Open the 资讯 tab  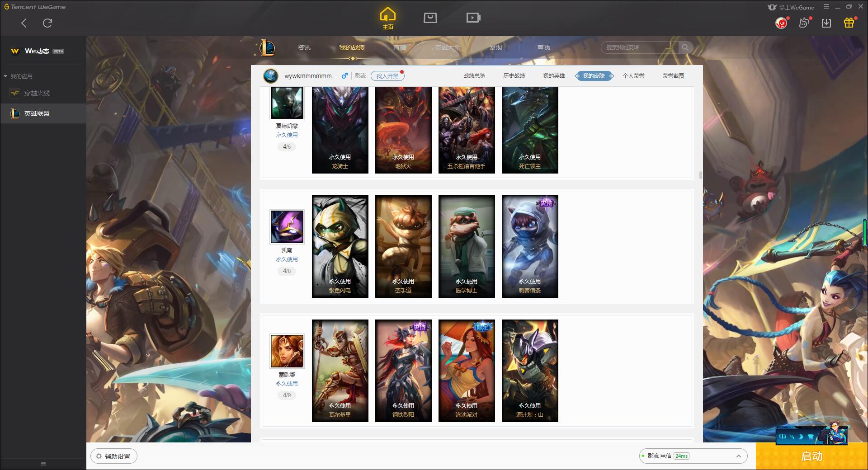[x=304, y=47]
